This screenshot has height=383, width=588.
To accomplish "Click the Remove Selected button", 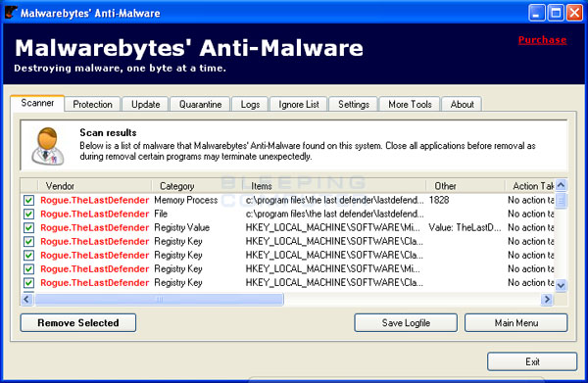I will point(78,322).
